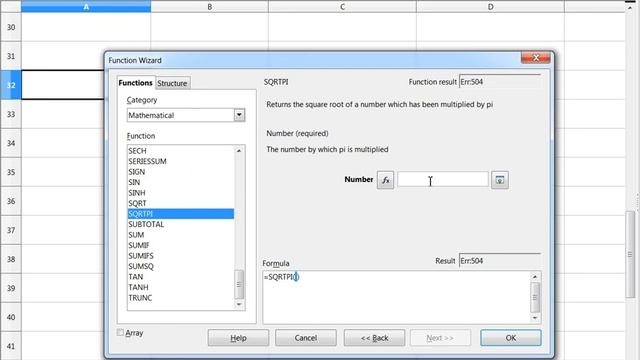The width and height of the screenshot is (640, 360).
Task: Click the Help button
Action: [x=238, y=338]
